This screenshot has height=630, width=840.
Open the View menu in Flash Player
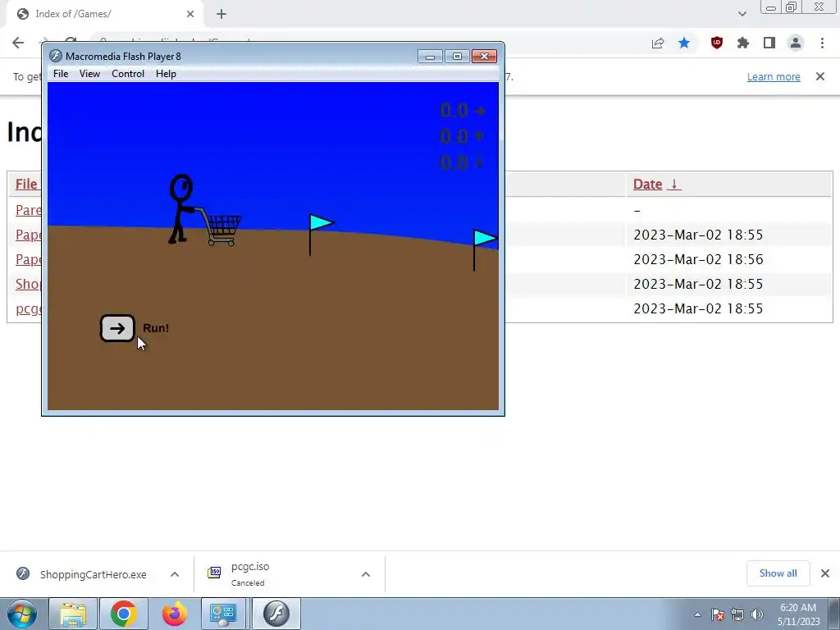[89, 73]
